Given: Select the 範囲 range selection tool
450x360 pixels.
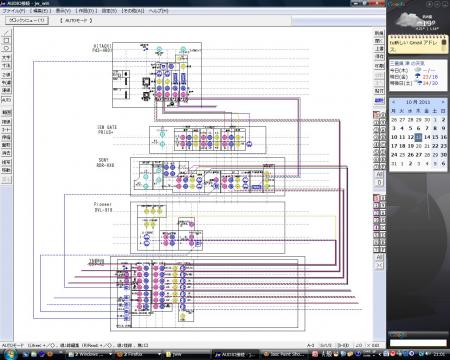Looking at the screenshot, I should (6, 113).
